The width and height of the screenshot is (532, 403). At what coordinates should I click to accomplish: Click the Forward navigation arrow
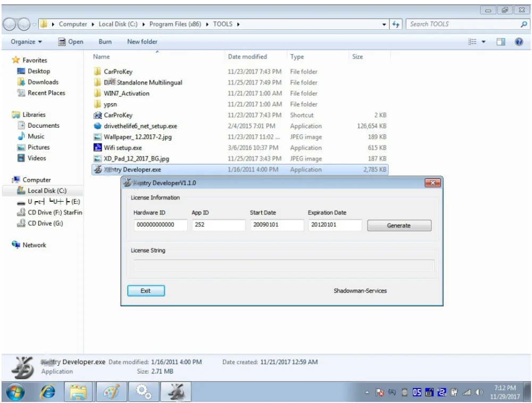point(24,24)
